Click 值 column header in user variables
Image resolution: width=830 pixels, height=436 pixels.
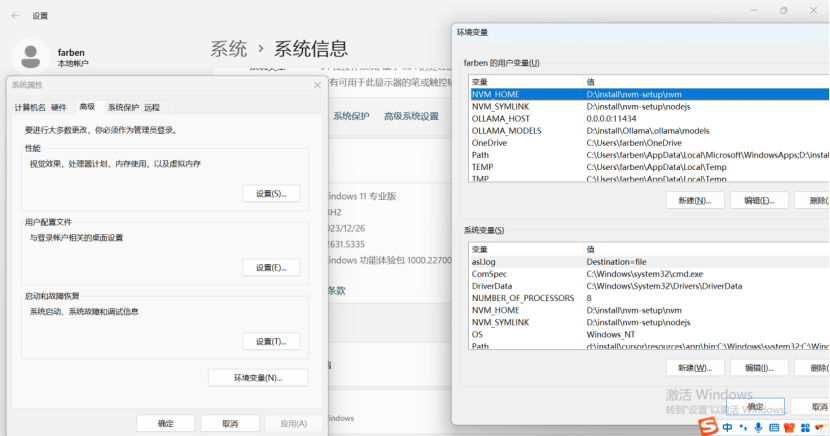pyautogui.click(x=706, y=82)
